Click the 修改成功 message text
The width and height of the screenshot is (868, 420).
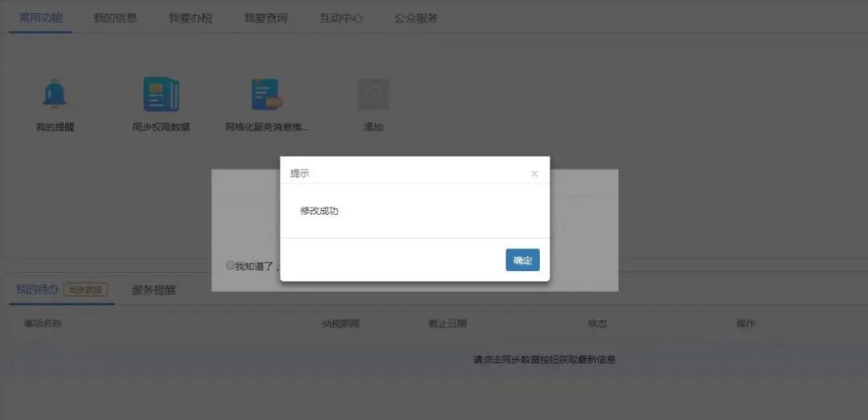coord(319,211)
